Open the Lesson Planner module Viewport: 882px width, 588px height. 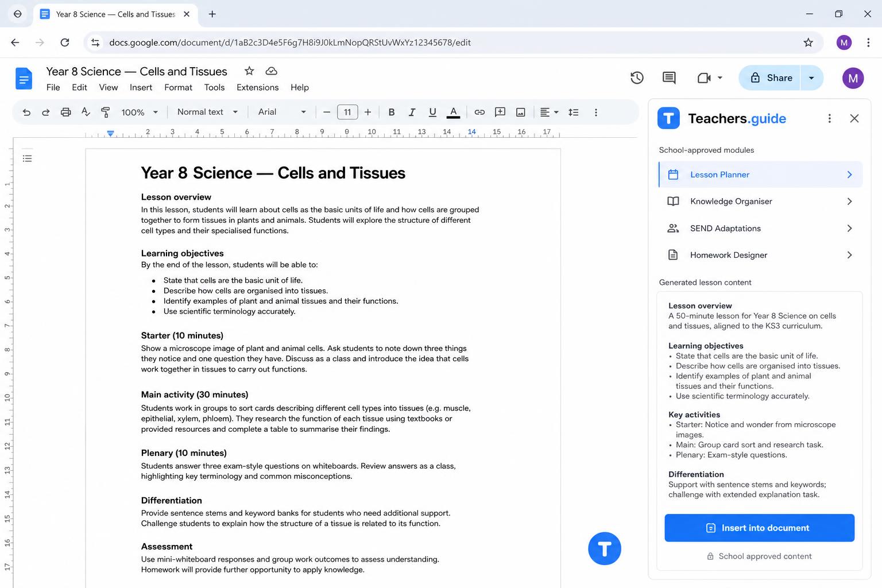click(x=760, y=175)
